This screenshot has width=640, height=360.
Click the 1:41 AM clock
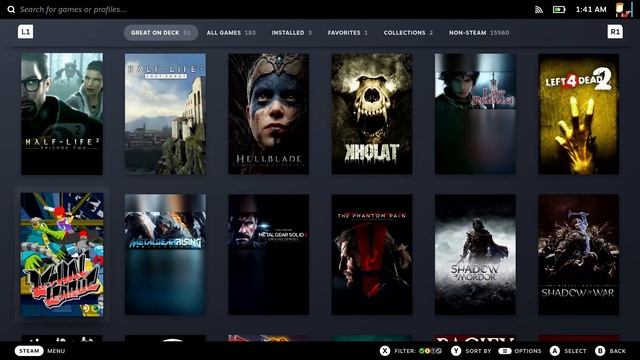(x=591, y=9)
